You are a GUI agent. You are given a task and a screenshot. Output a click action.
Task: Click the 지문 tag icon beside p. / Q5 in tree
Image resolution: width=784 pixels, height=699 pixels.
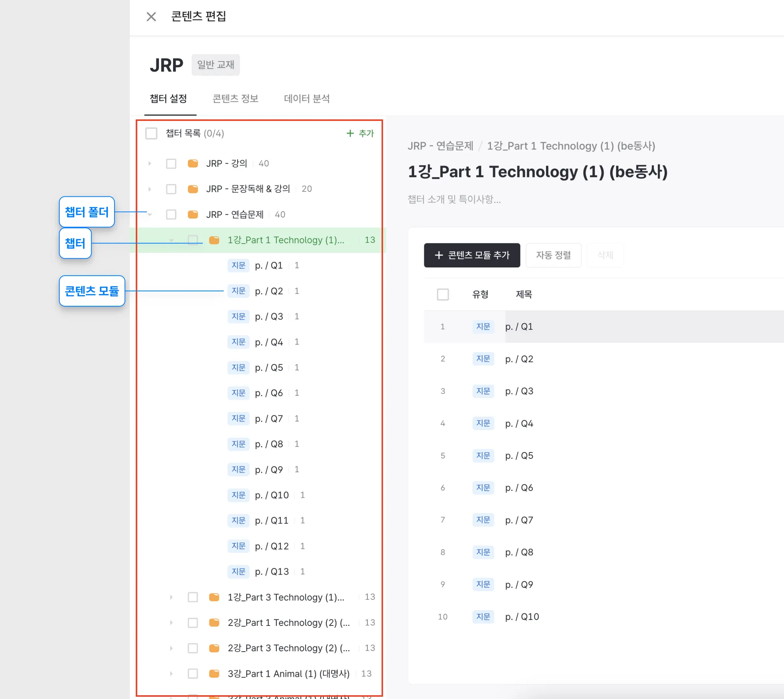tap(238, 367)
